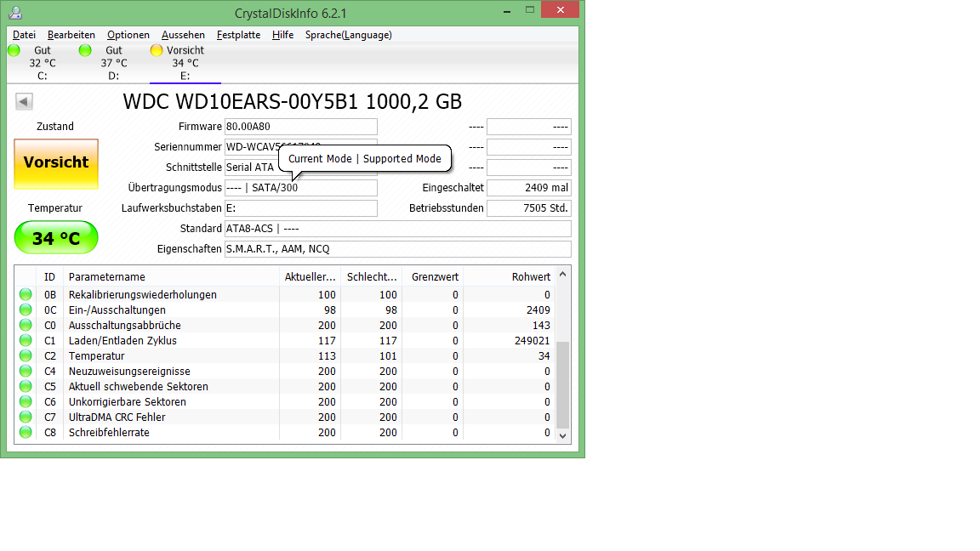Click the Rohwert column header
Image resolution: width=980 pixels, height=551 pixels.
tap(510, 276)
